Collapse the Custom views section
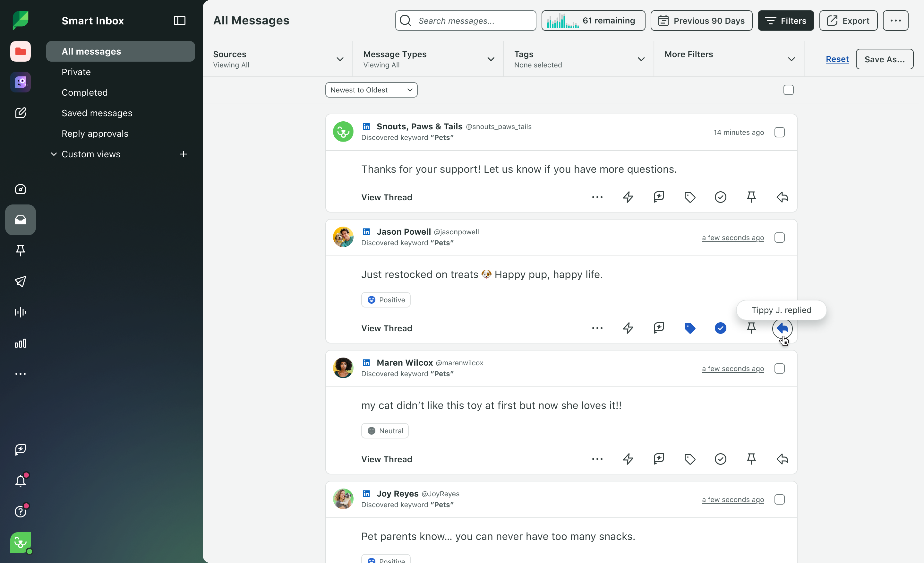This screenshot has width=924, height=563. (x=53, y=154)
